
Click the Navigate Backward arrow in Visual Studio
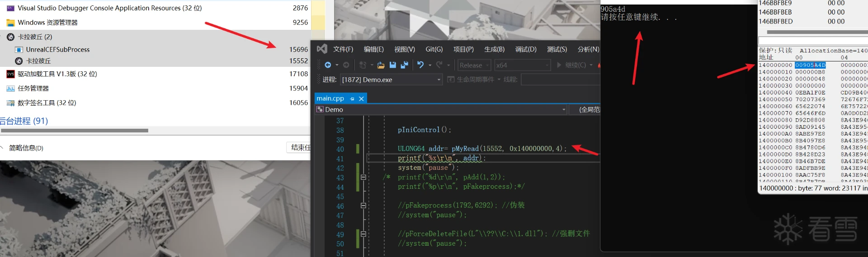tap(328, 65)
